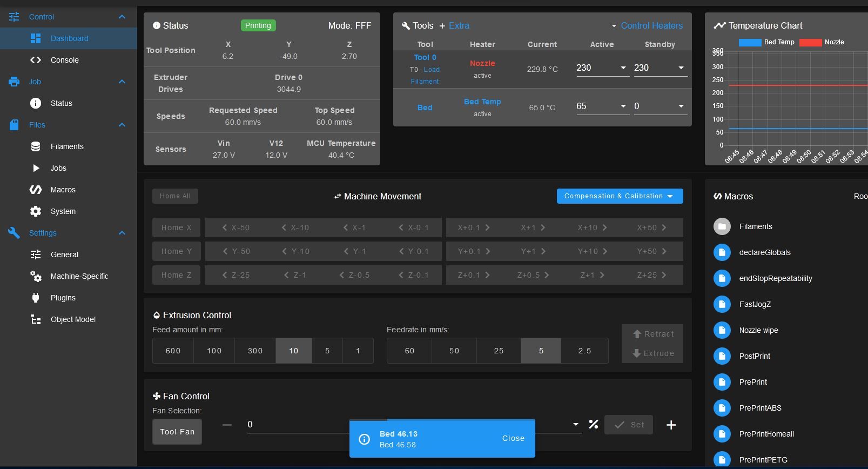
Task: Open fan value dropdown arrow
Action: (575, 425)
